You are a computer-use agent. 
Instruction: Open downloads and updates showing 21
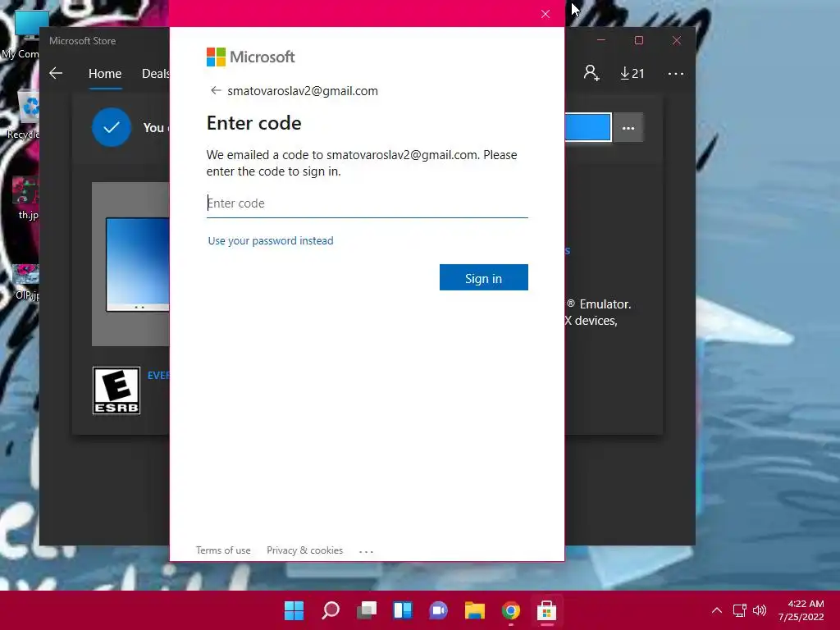click(632, 73)
